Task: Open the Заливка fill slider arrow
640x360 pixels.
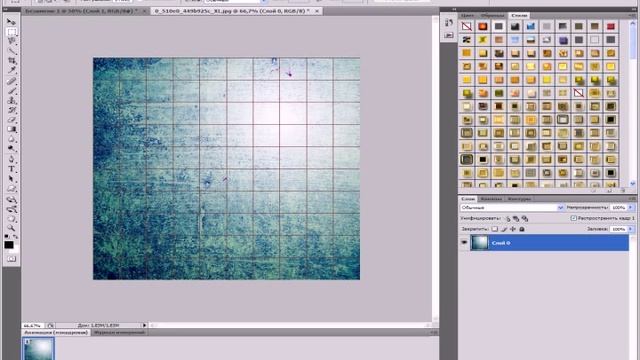Action: coord(631,229)
